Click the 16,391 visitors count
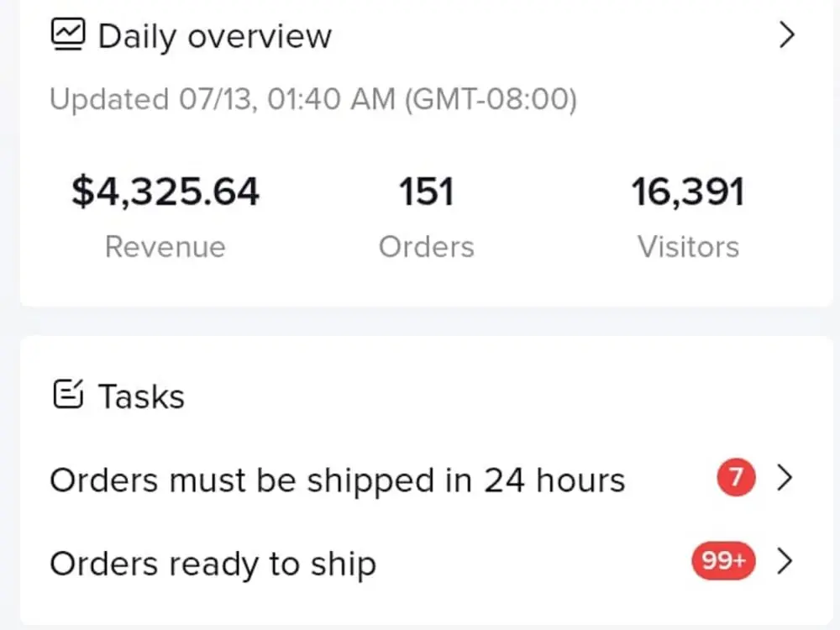The width and height of the screenshot is (840, 630). click(x=688, y=192)
